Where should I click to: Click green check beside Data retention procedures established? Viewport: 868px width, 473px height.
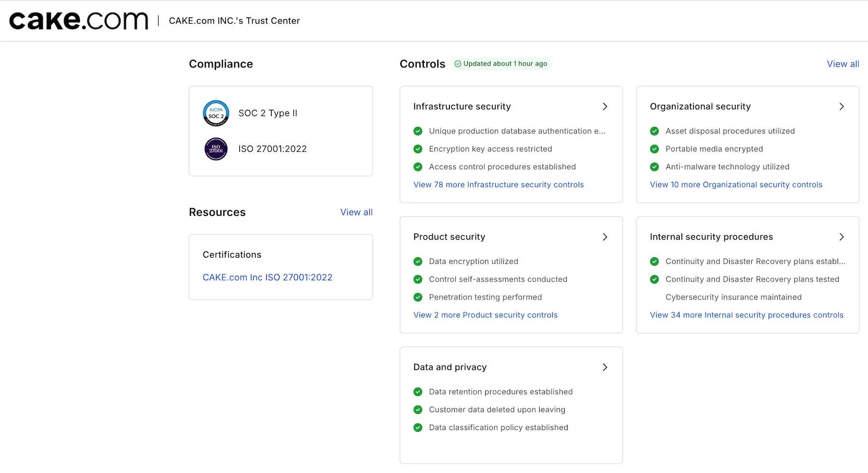(x=418, y=392)
